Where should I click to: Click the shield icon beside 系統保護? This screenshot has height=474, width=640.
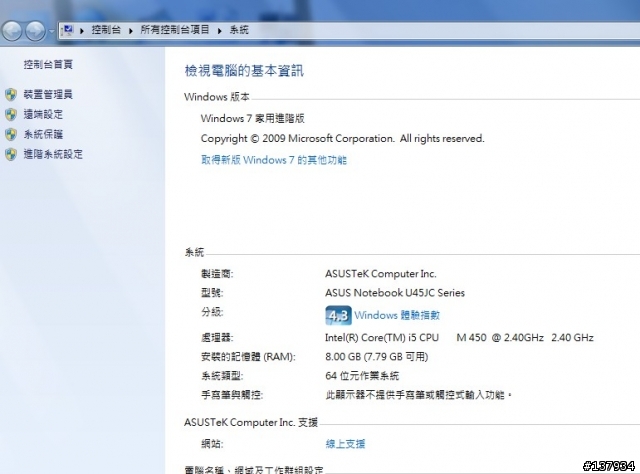(x=11, y=135)
